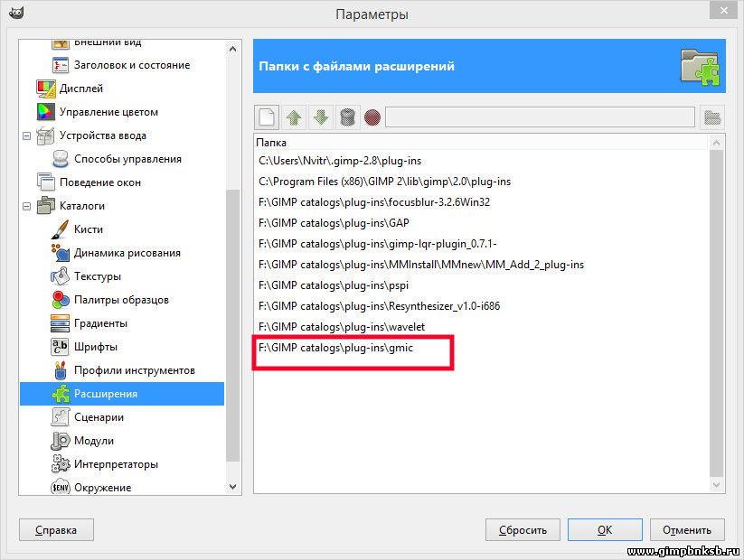
Task: Click folder list scrollbar up arrow
Action: [x=717, y=143]
